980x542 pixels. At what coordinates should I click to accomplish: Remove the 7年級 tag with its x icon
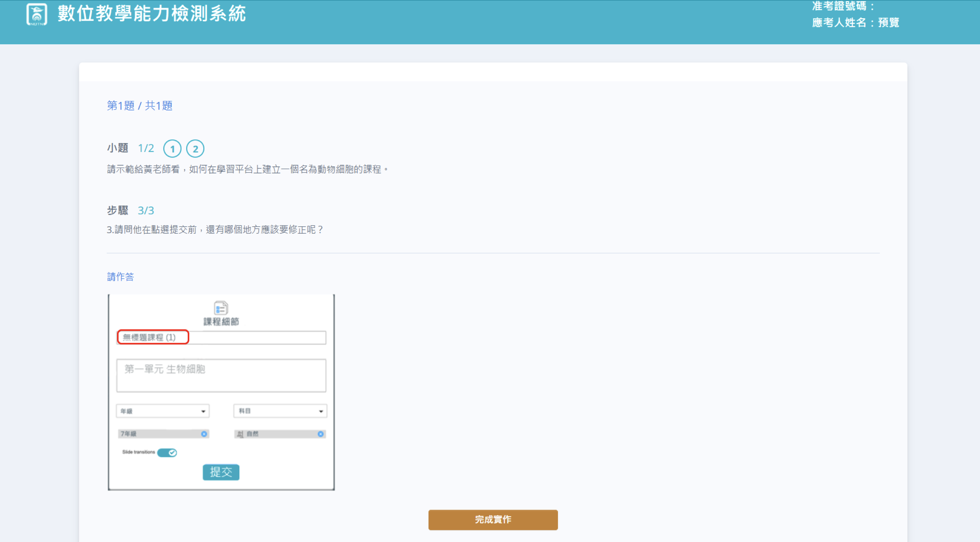pyautogui.click(x=204, y=434)
